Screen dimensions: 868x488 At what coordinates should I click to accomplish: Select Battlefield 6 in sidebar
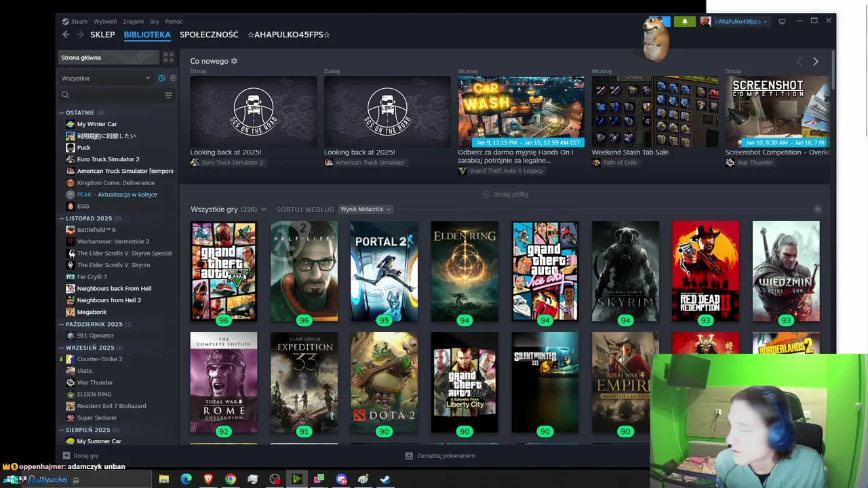click(x=96, y=230)
